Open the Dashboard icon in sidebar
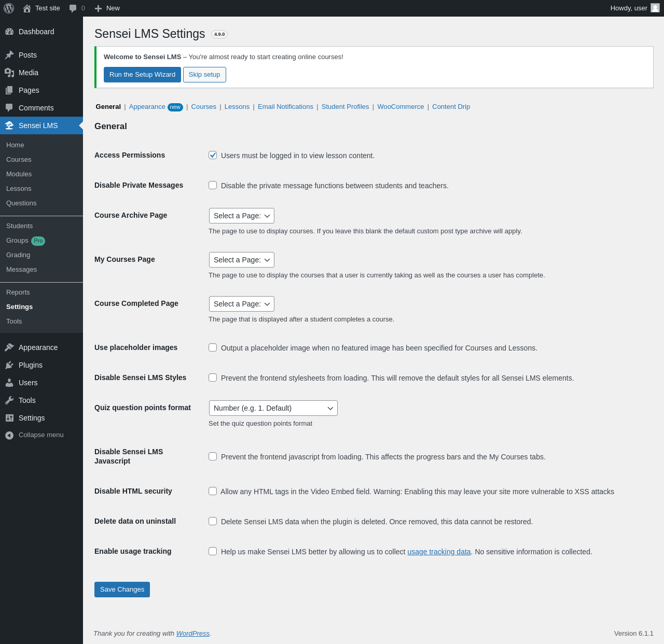Screen dimensions: 664x644 [x=9, y=32]
